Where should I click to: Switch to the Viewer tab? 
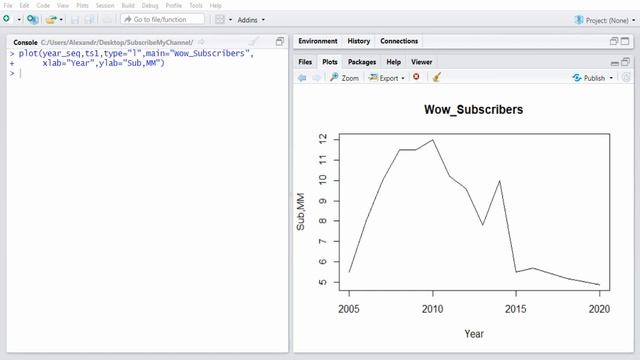click(x=422, y=62)
